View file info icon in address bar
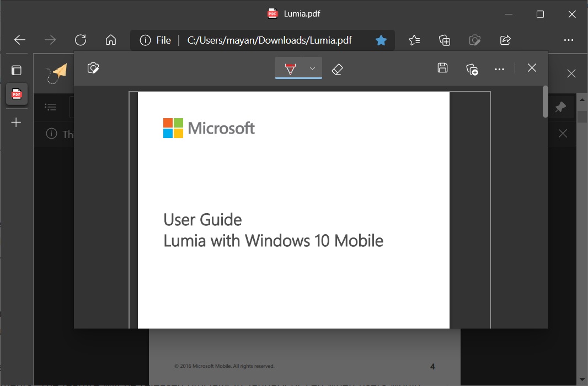 pos(145,40)
